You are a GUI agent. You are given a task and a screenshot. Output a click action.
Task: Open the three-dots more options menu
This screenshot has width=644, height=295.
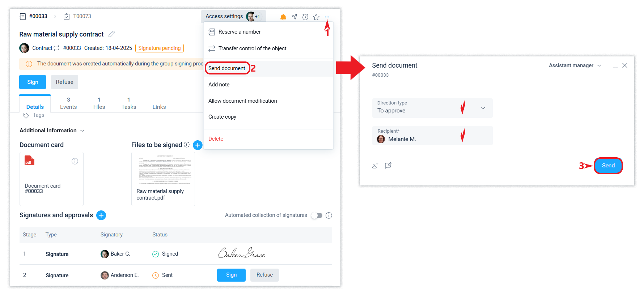(327, 17)
